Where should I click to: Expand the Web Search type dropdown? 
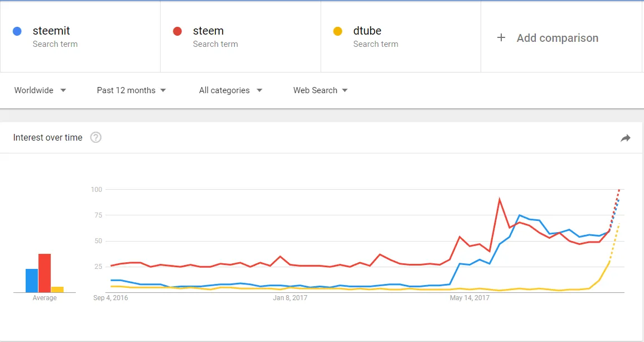321,90
